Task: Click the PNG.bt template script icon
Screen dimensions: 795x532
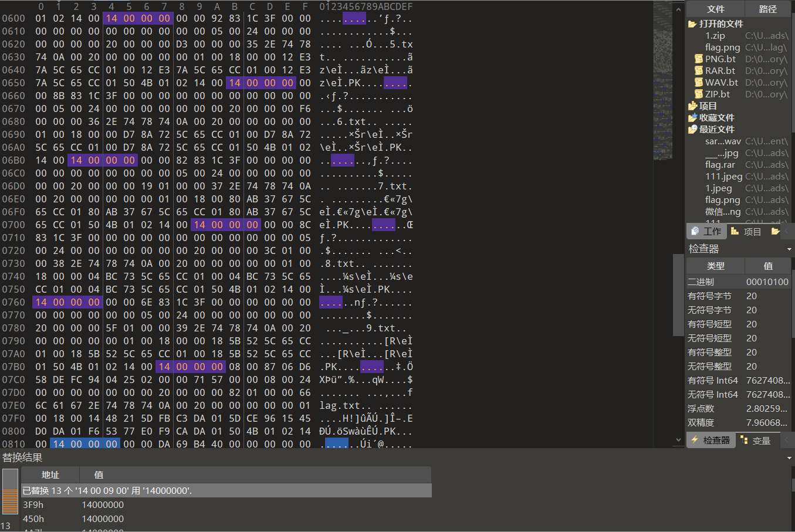Action: click(699, 59)
